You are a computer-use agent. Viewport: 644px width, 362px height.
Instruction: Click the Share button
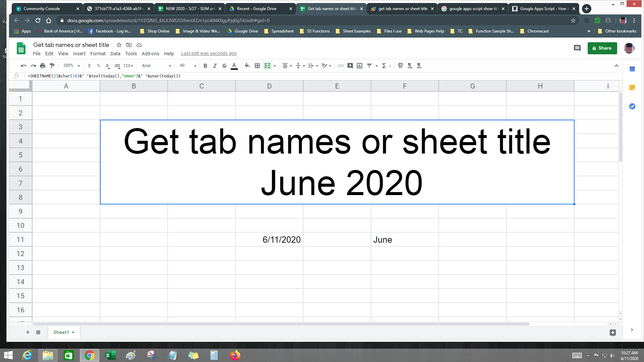click(x=602, y=48)
